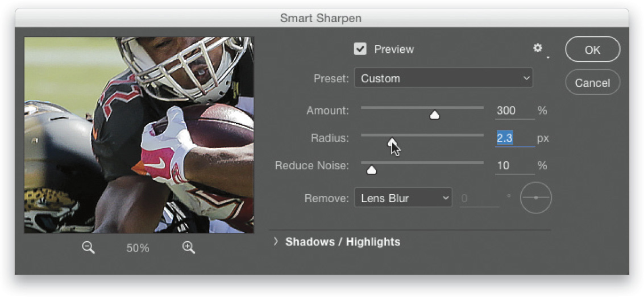Open the gear settings menu
The image size is (644, 298).
click(x=539, y=49)
